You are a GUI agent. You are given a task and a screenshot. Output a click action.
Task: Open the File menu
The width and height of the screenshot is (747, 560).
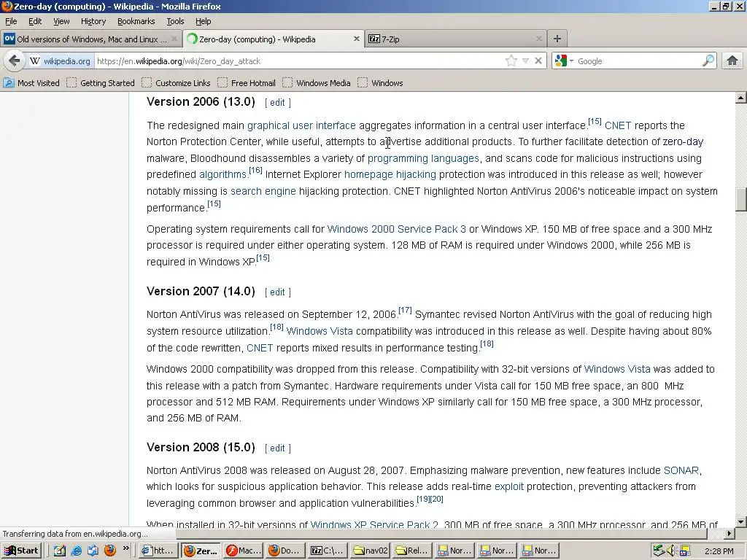11,21
